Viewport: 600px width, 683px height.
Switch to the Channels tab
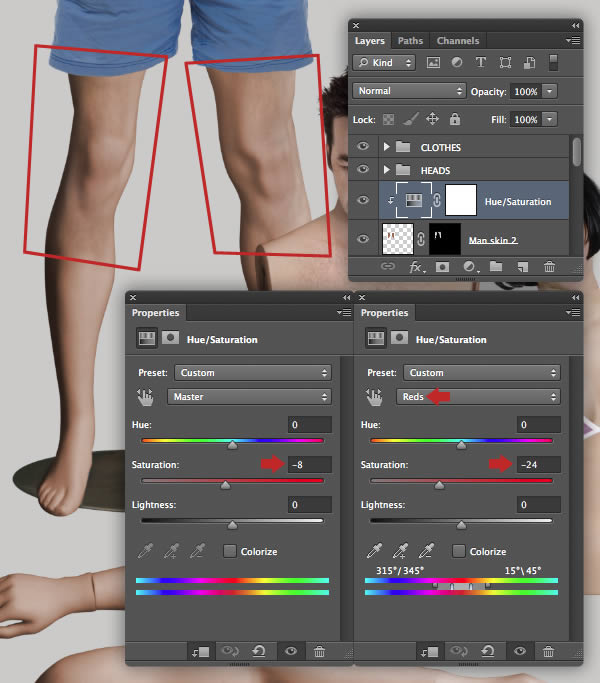pos(457,41)
